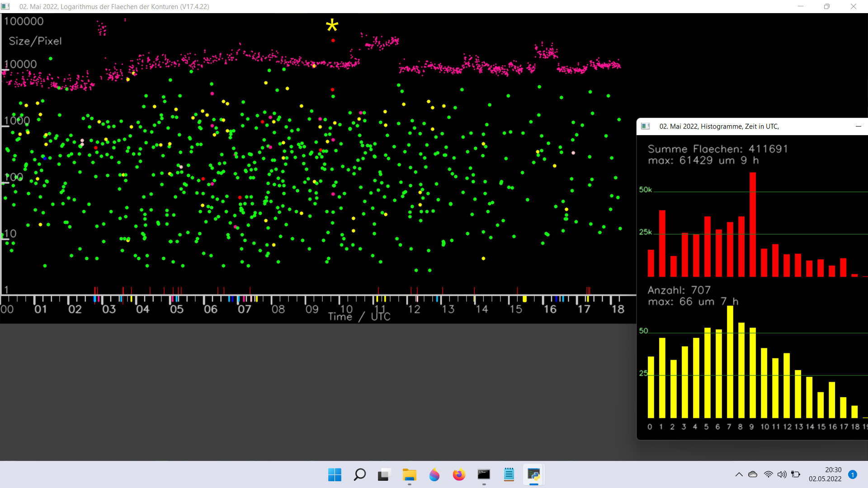Click the "Summe Flaechen: 411691" text
The width and height of the screenshot is (868, 488).
[718, 149]
